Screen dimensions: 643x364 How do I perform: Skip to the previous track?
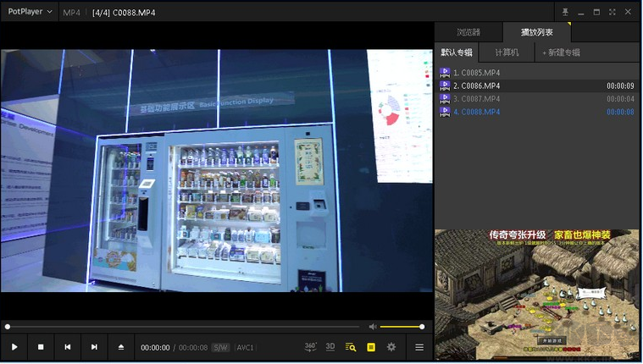(x=68, y=347)
